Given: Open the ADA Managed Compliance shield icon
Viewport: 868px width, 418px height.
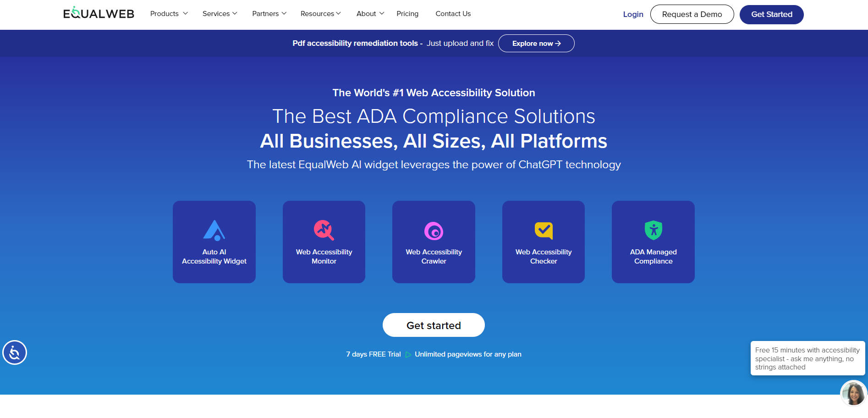Looking at the screenshot, I should point(653,231).
